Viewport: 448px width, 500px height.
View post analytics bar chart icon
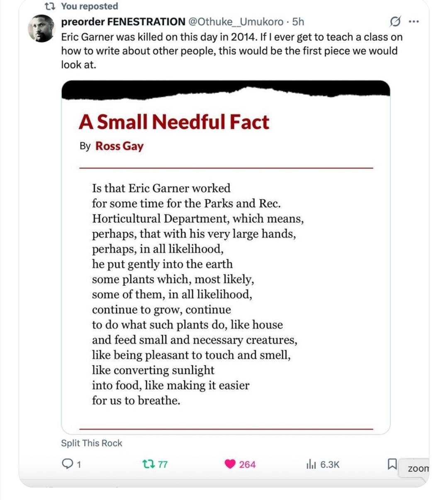pos(311,464)
